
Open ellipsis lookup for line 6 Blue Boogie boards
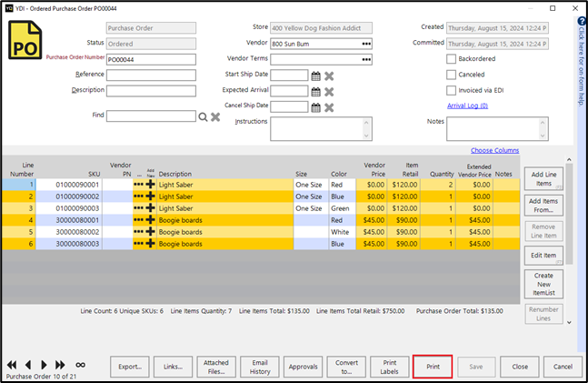coord(138,244)
